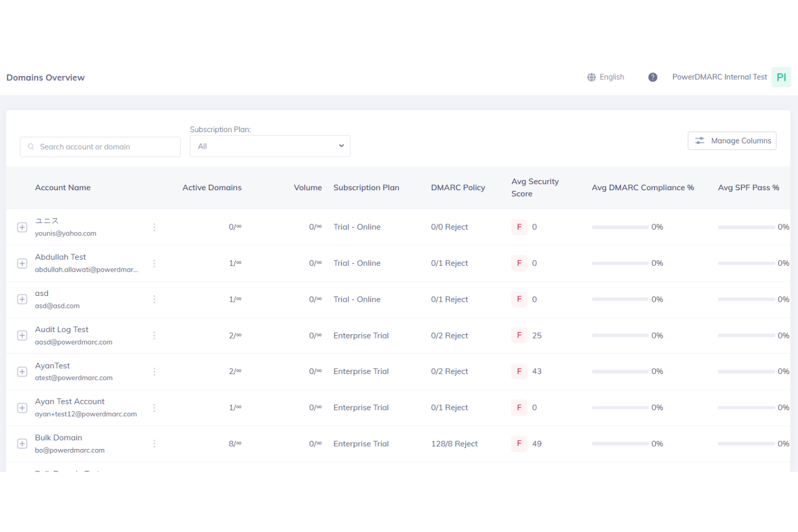This screenshot has width=798, height=532.
Task: Open the three-dot menu for AyanTest
Action: coord(154,371)
